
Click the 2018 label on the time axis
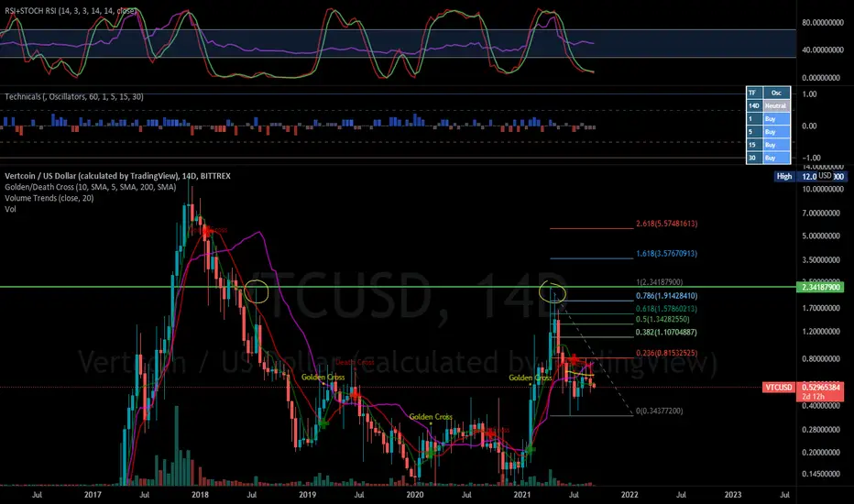pyautogui.click(x=200, y=495)
